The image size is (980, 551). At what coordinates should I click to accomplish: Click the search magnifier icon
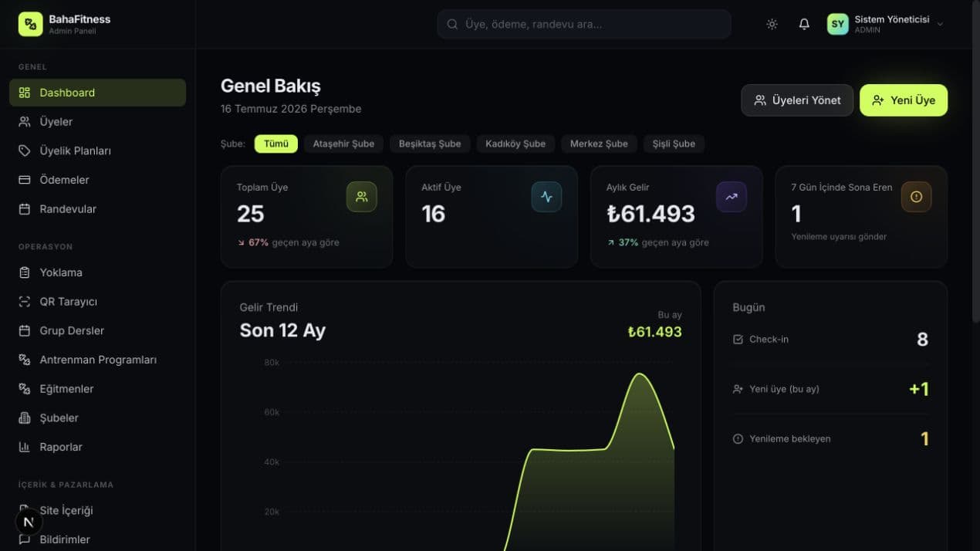click(x=452, y=24)
